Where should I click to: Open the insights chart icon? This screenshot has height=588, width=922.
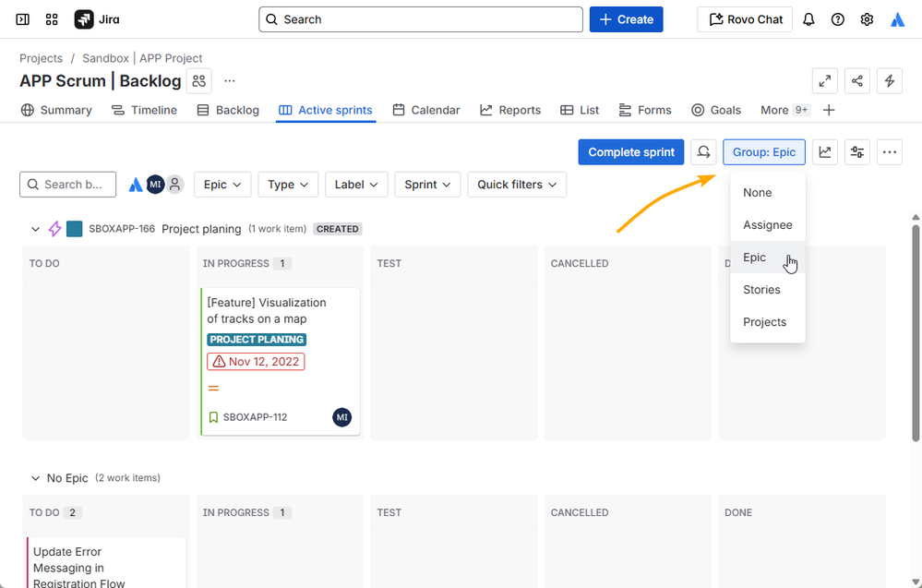coord(825,152)
